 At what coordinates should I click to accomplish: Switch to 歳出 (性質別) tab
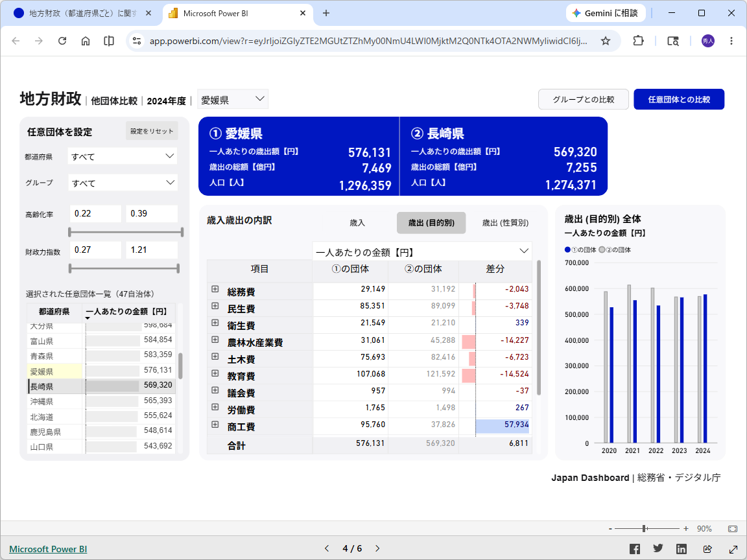(x=506, y=223)
